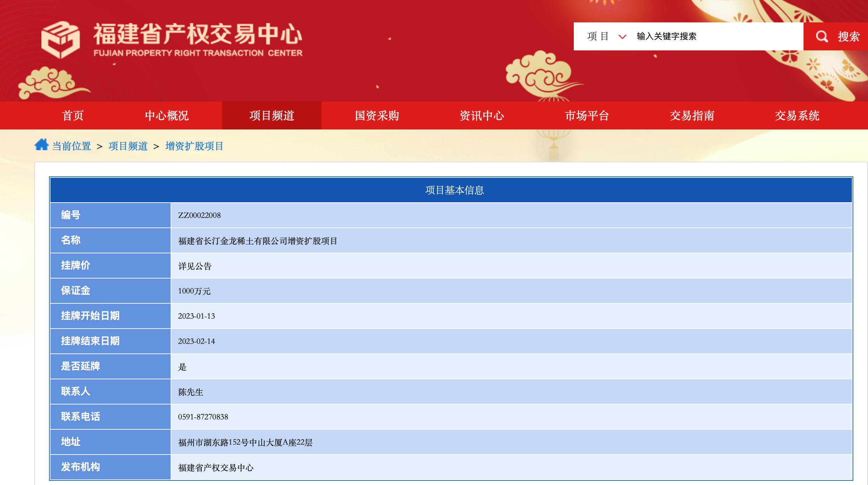Go to 国资采购 section
The height and width of the screenshot is (485, 868).
377,115
